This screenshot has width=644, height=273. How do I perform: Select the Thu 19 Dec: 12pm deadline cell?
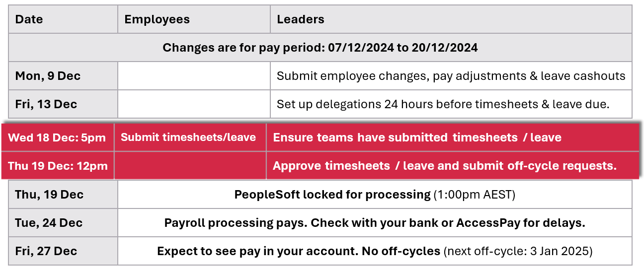point(58,166)
